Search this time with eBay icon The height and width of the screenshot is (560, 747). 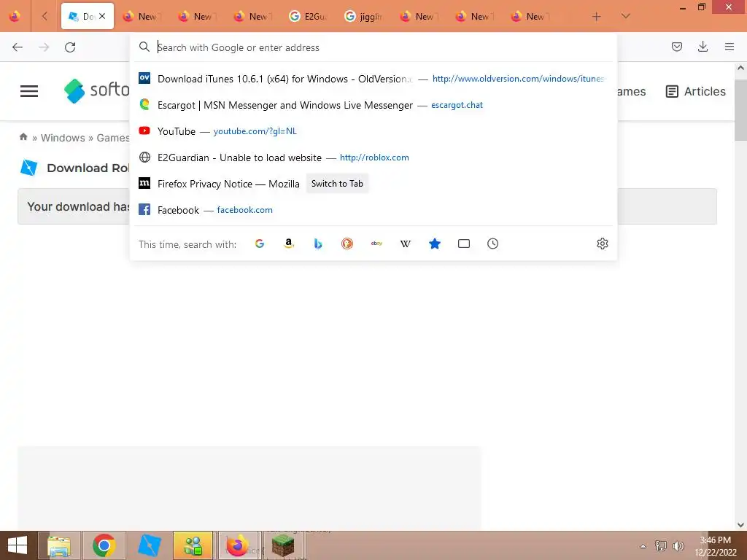376,244
